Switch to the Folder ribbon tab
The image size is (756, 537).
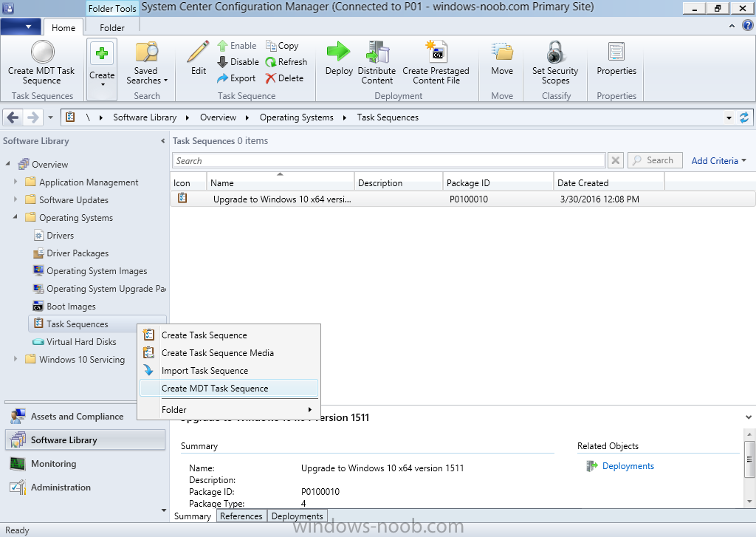point(112,27)
